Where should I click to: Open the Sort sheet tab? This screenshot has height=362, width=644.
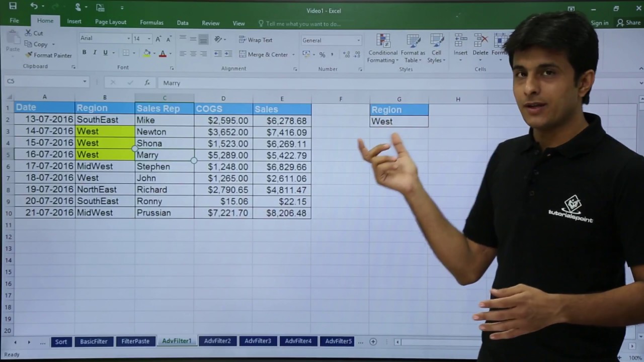coord(61,341)
